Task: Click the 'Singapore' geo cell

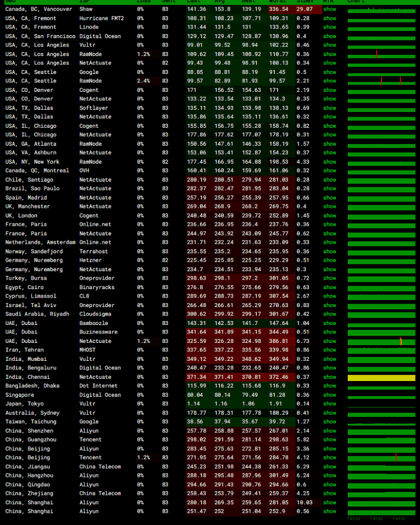Action: pyautogui.click(x=20, y=395)
